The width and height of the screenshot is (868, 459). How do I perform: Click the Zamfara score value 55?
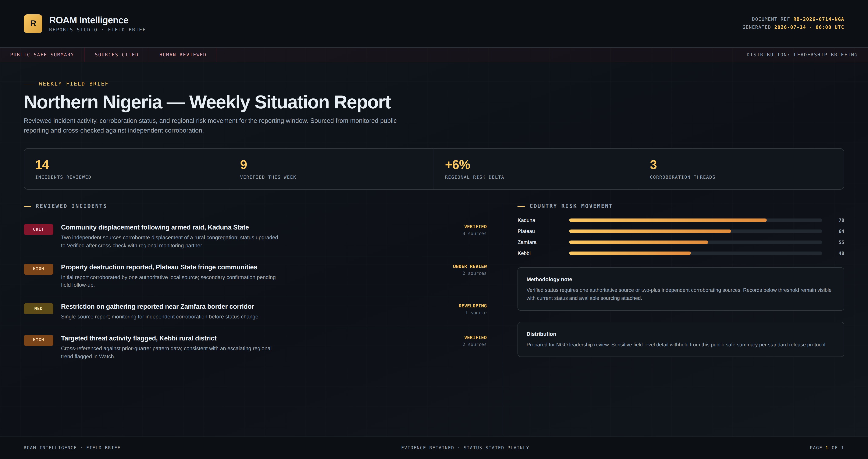tap(841, 242)
